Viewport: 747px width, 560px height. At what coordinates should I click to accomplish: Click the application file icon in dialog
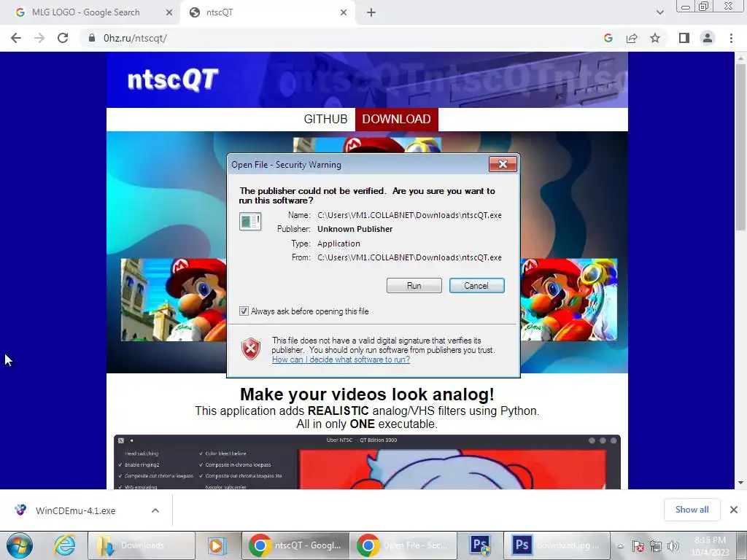coord(250,222)
